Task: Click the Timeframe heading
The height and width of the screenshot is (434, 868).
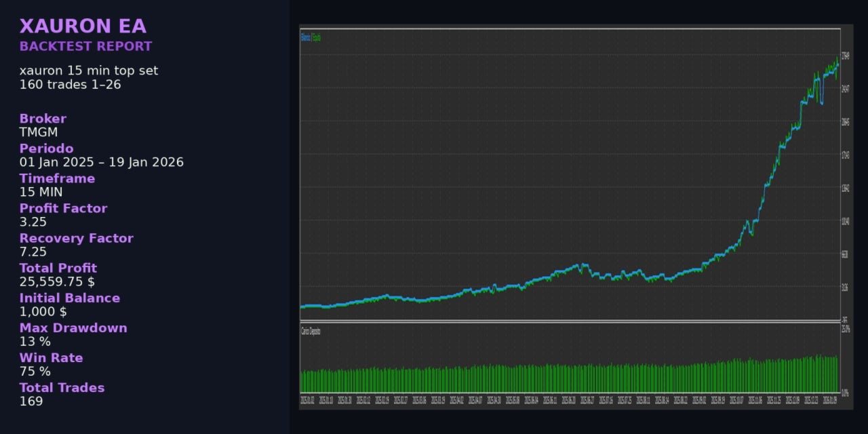Action: 57,178
